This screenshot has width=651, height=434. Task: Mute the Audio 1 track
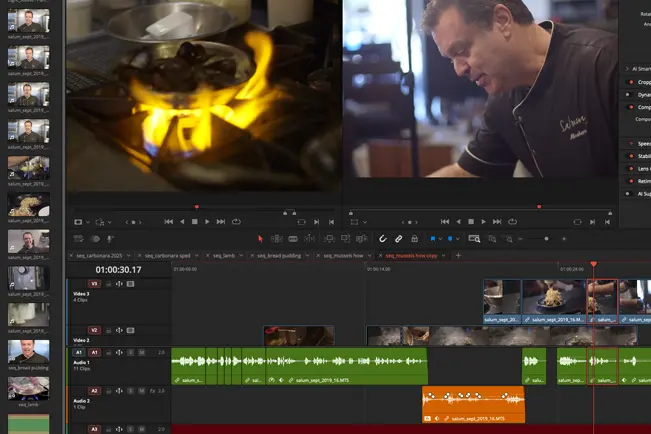click(x=142, y=352)
